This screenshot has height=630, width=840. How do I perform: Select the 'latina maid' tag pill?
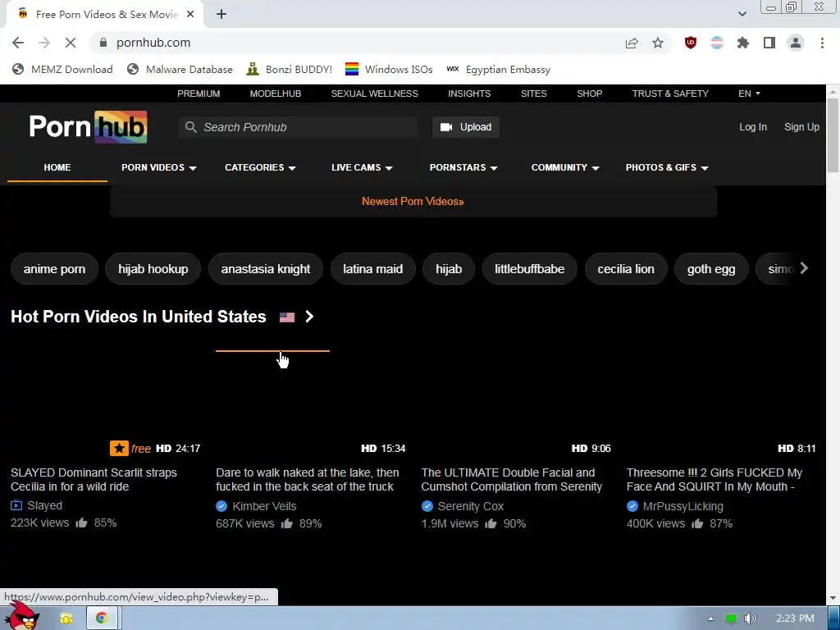pos(373,269)
